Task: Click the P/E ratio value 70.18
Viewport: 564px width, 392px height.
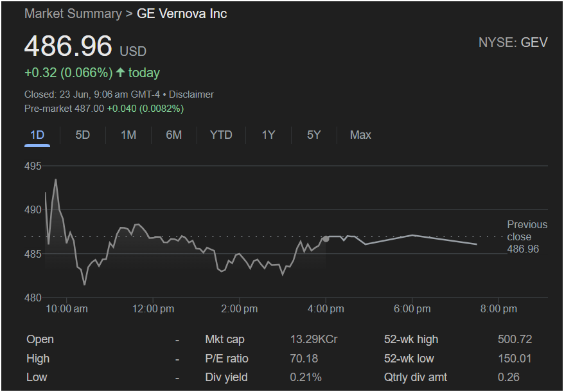Action: click(x=304, y=359)
